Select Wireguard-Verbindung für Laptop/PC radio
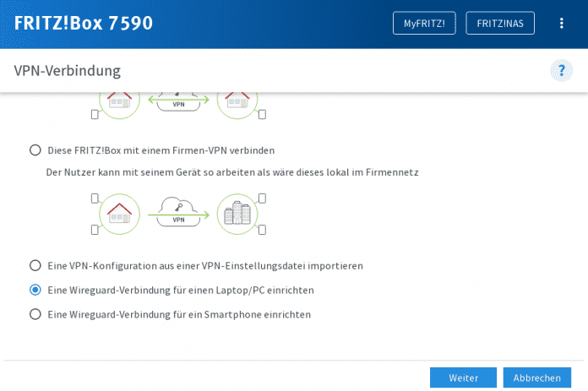 pos(35,290)
